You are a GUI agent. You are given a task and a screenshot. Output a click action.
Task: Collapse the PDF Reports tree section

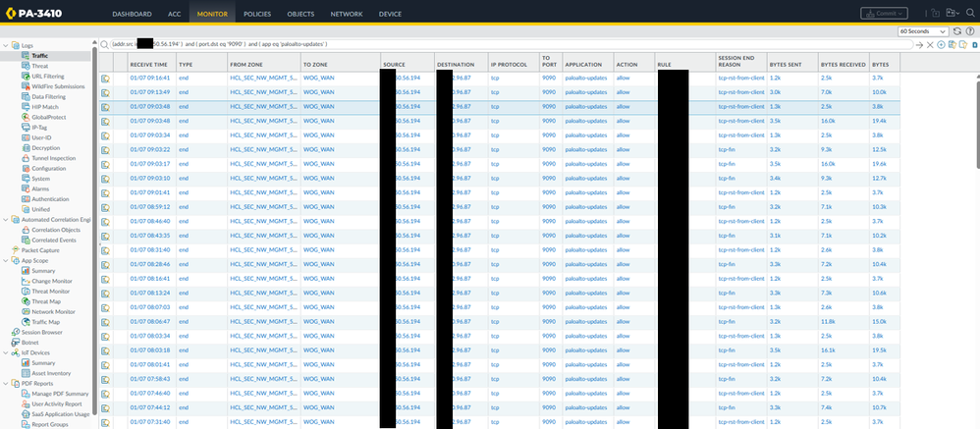5,383
